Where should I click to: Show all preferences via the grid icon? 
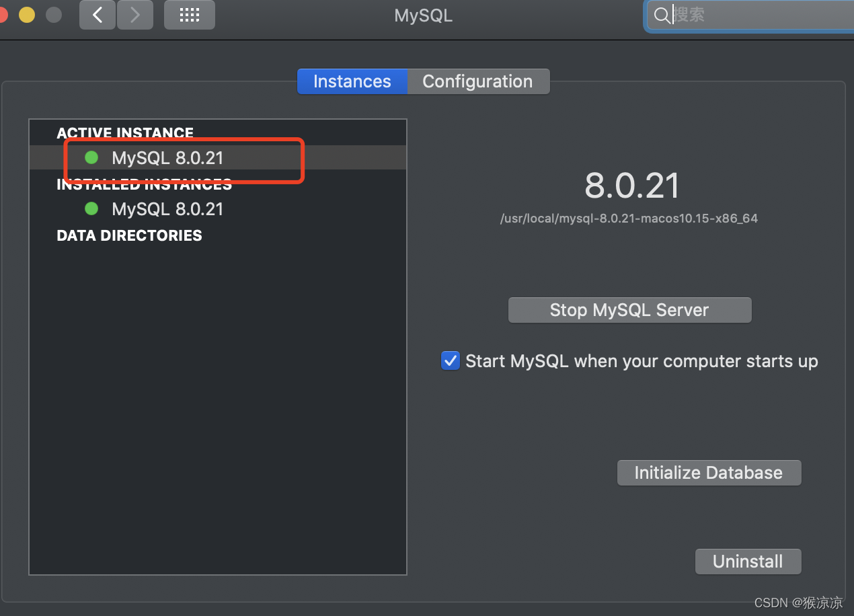[x=190, y=15]
